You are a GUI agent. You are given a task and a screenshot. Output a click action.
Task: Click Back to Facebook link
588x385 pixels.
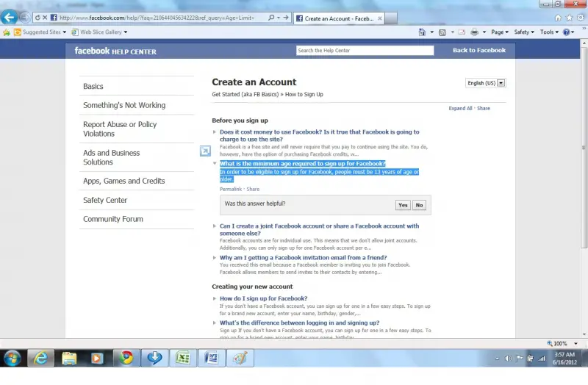point(479,50)
